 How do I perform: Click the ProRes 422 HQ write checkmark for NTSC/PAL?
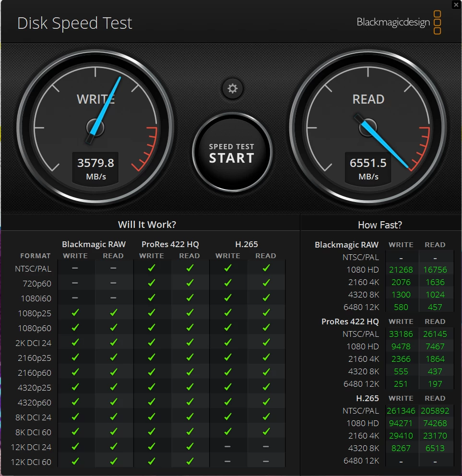[x=152, y=268]
